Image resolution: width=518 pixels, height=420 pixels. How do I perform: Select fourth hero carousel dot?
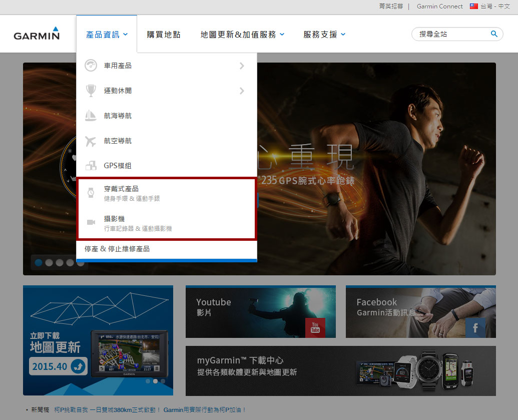coord(70,263)
